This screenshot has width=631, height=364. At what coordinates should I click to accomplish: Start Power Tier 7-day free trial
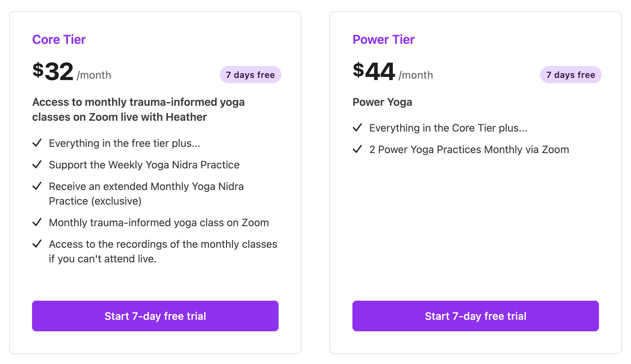coord(476,316)
